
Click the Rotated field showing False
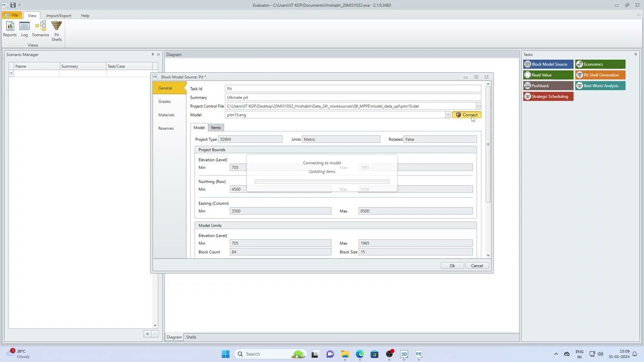440,139
